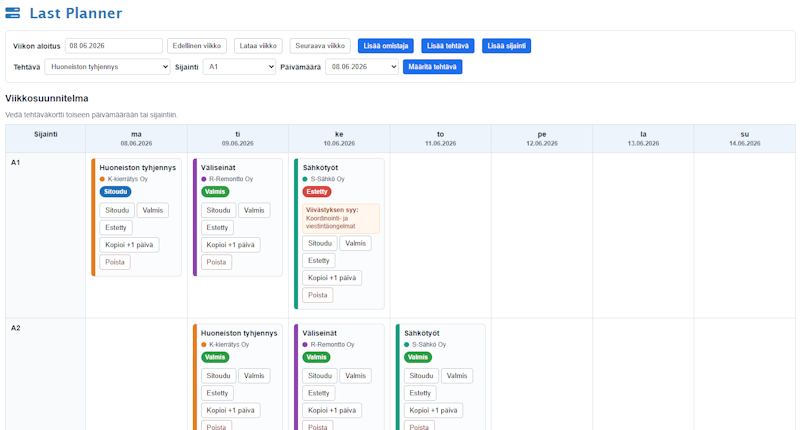Screen dimensions: 800x430
Task: Click the Lataa viikko button
Action: [258, 46]
